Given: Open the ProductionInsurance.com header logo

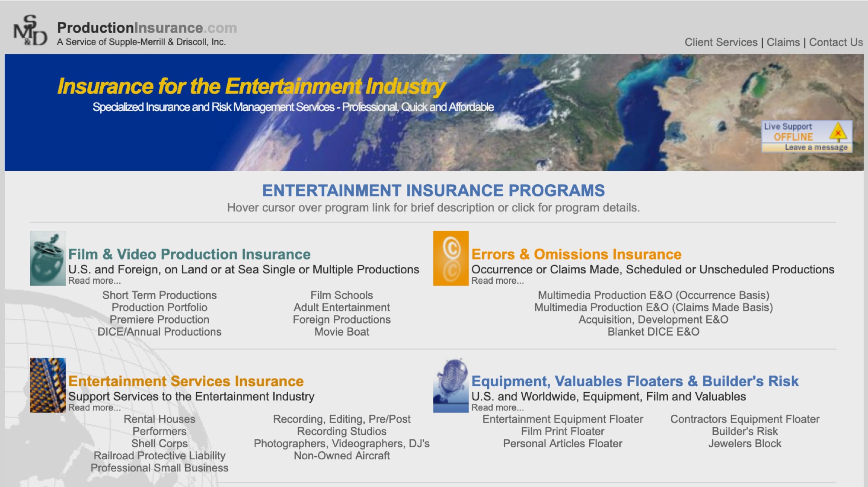Looking at the screenshot, I should point(147,28).
